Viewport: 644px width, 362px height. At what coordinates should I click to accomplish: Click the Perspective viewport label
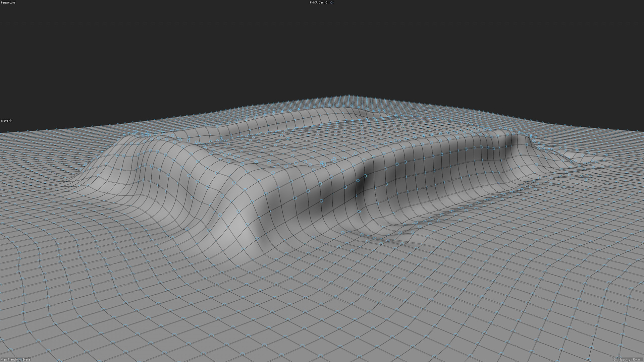[8, 3]
